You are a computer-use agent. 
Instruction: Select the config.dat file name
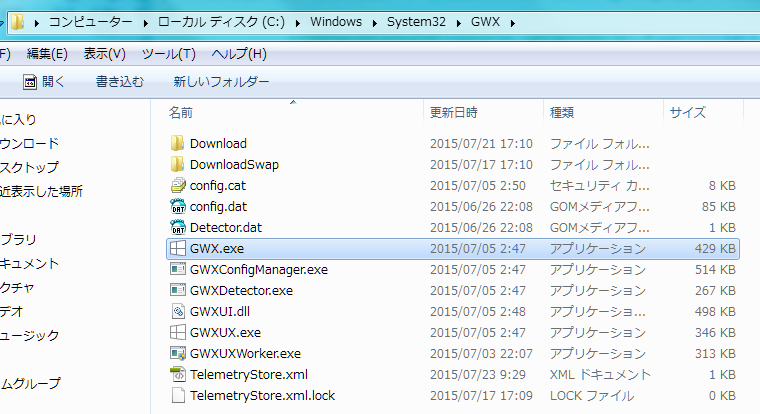(x=218, y=207)
